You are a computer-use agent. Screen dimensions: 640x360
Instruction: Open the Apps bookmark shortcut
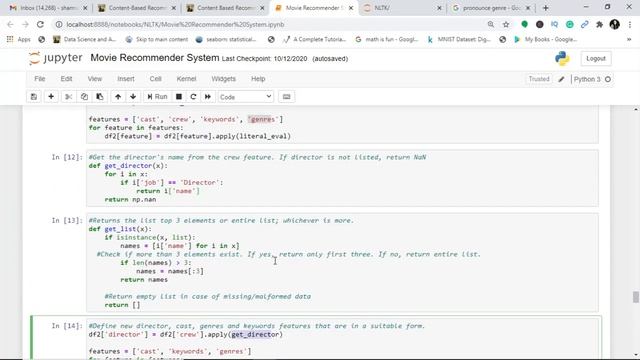pyautogui.click(x=19, y=39)
